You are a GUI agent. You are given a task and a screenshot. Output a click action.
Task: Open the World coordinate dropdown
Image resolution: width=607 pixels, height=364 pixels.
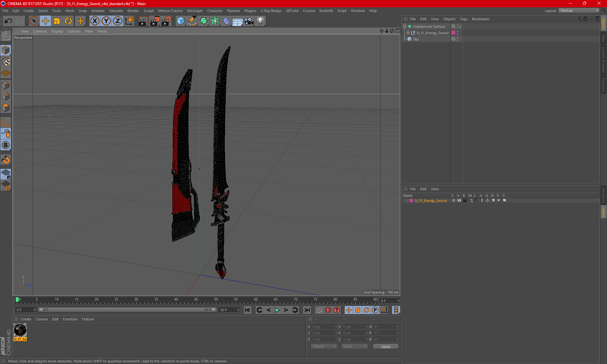324,346
